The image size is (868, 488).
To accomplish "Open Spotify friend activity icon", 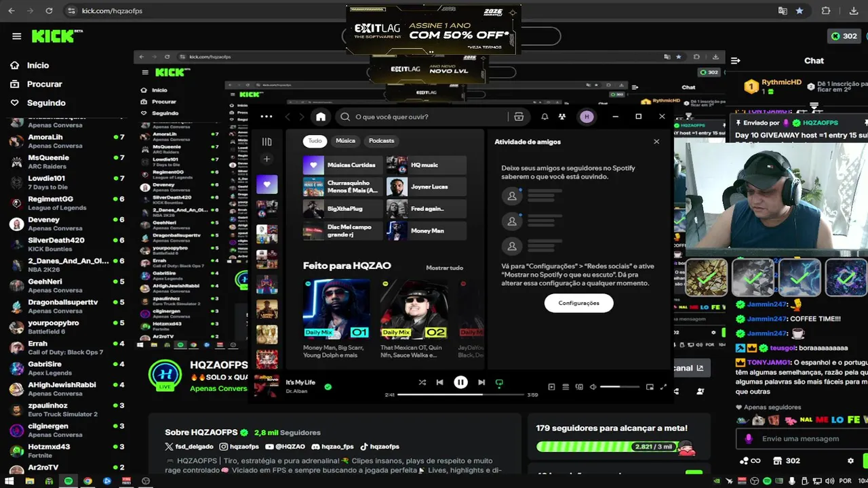I will (562, 117).
